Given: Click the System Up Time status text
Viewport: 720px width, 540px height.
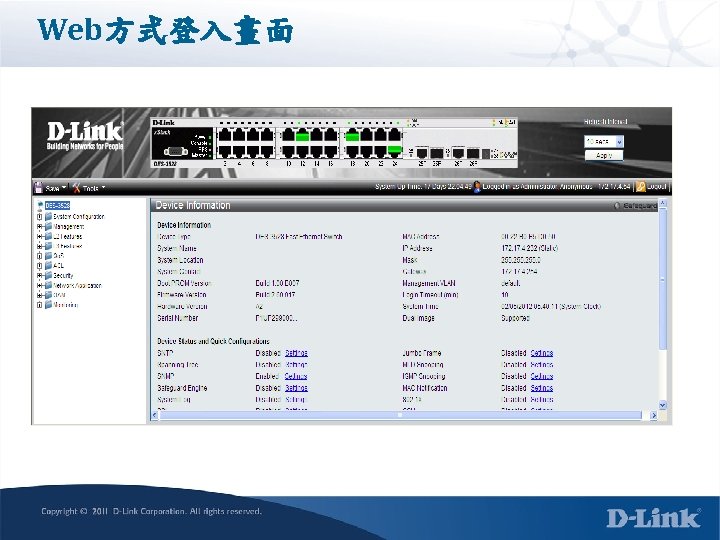Looking at the screenshot, I should (423, 186).
